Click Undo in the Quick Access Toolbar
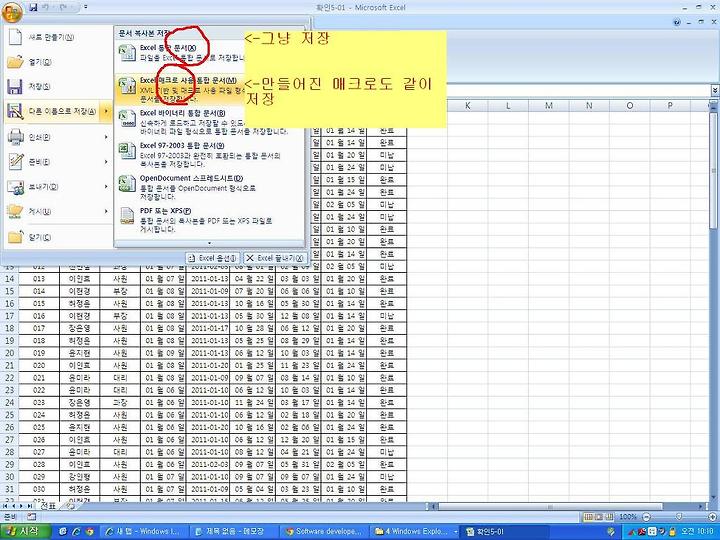Viewport: 720px width, 540px height. click(x=46, y=7)
